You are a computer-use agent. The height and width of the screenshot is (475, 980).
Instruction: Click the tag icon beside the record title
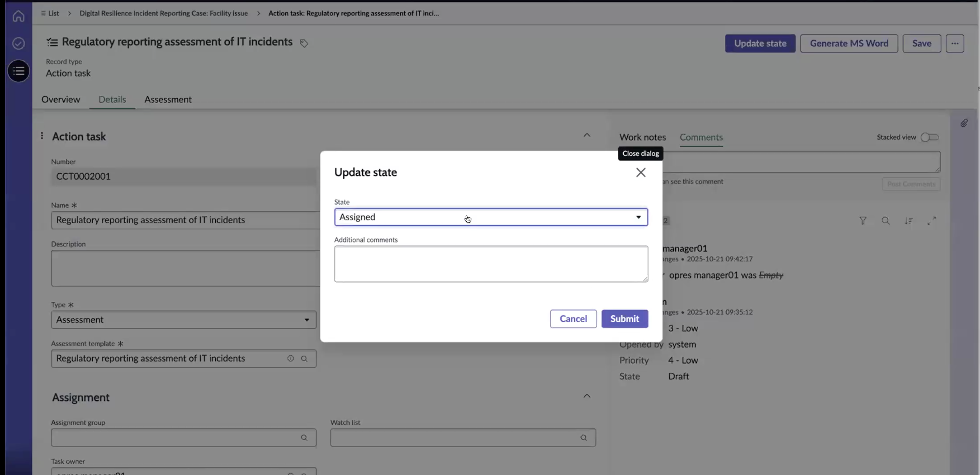pos(304,43)
